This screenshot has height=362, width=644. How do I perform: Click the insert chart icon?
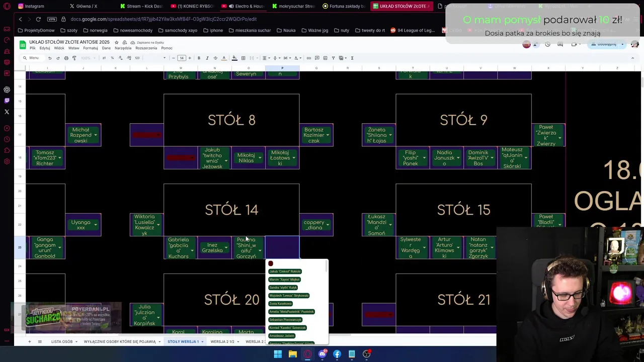click(x=325, y=58)
